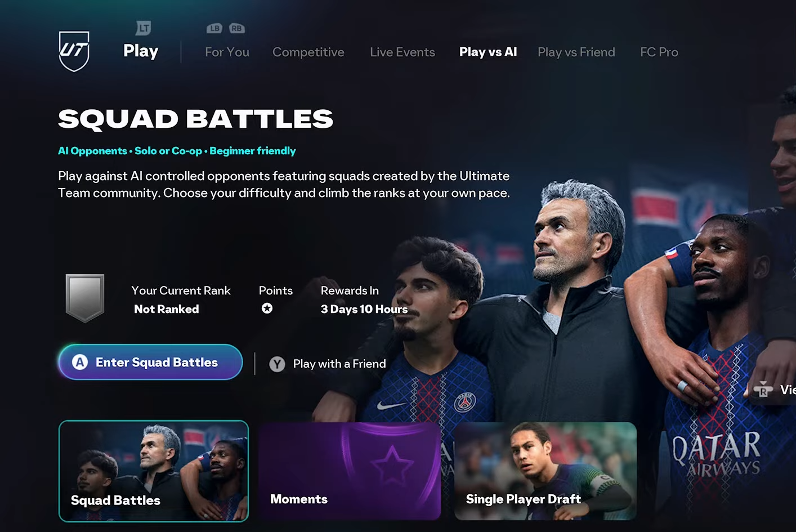Image resolution: width=796 pixels, height=532 pixels.
Task: Click the Enter Squad Battles button
Action: point(151,362)
